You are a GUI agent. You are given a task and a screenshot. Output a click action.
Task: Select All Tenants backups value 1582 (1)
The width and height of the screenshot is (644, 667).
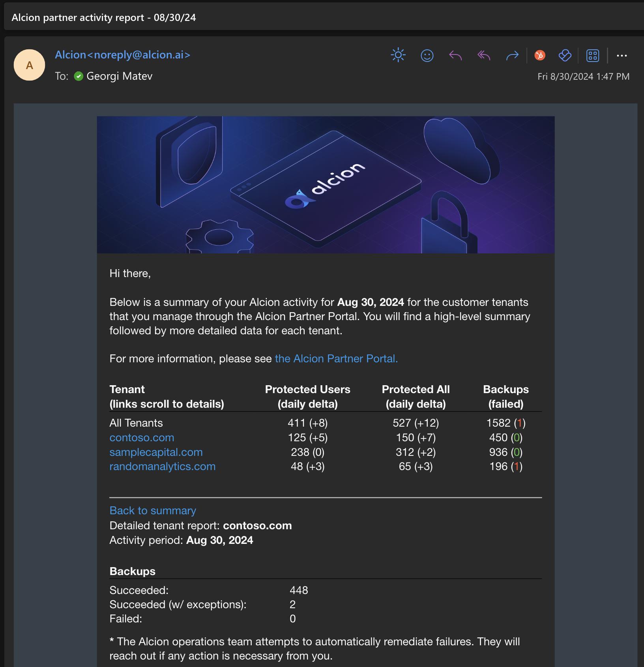[x=506, y=423]
